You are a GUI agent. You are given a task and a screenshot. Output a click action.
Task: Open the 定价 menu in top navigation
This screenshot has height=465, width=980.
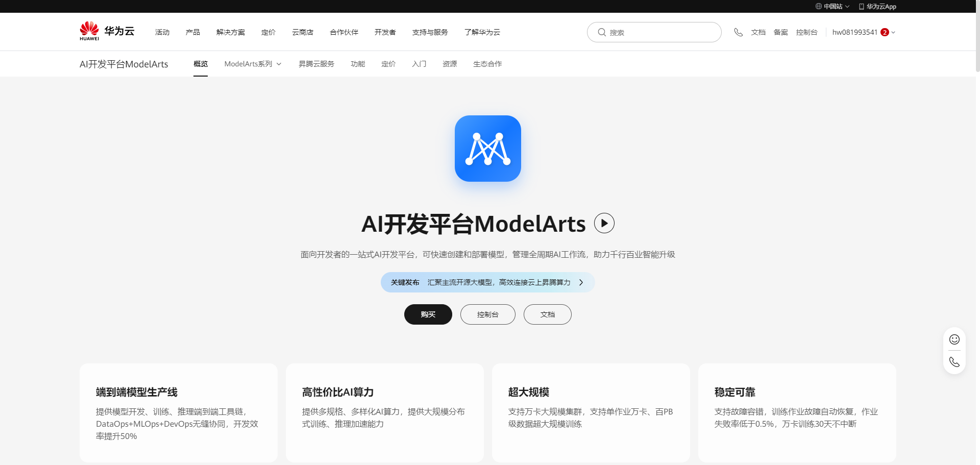[268, 32]
